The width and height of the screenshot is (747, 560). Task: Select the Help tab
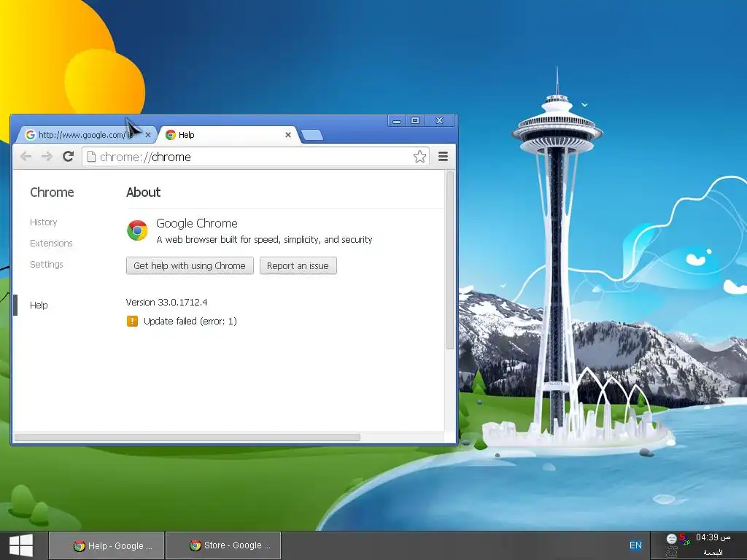point(228,135)
